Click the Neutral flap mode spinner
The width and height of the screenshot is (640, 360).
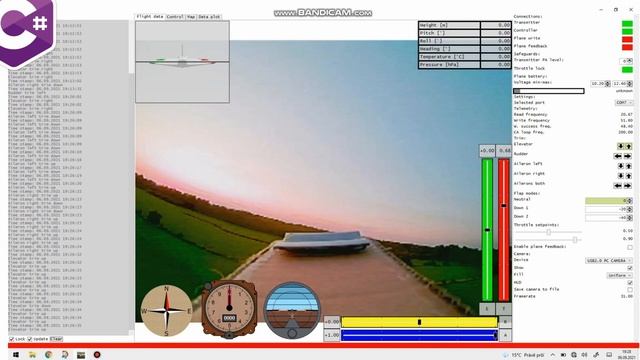click(x=609, y=200)
